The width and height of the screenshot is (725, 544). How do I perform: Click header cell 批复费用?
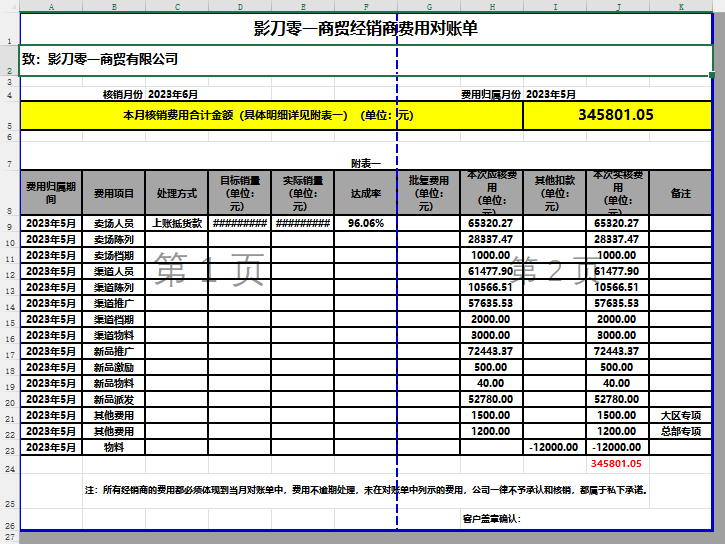(429, 193)
